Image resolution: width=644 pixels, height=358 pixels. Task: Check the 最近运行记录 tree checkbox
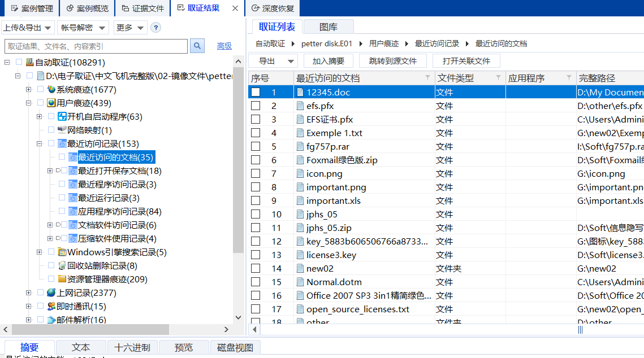62,198
